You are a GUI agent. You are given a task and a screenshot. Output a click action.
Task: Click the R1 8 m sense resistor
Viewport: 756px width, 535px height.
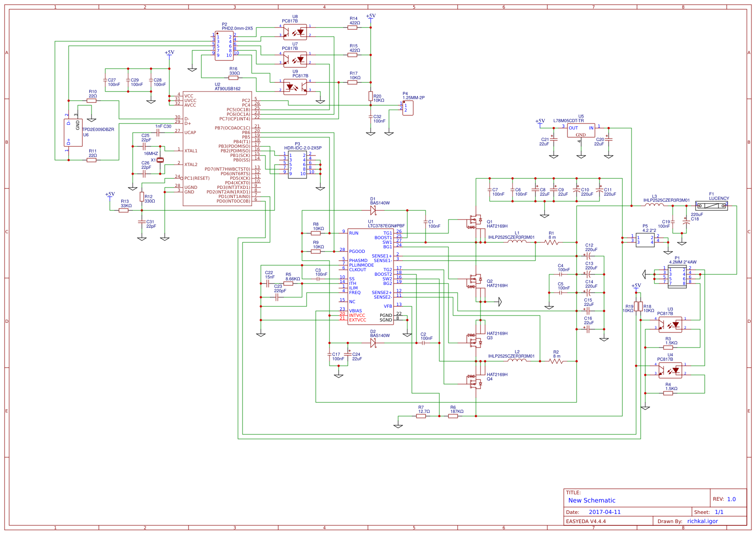point(551,242)
